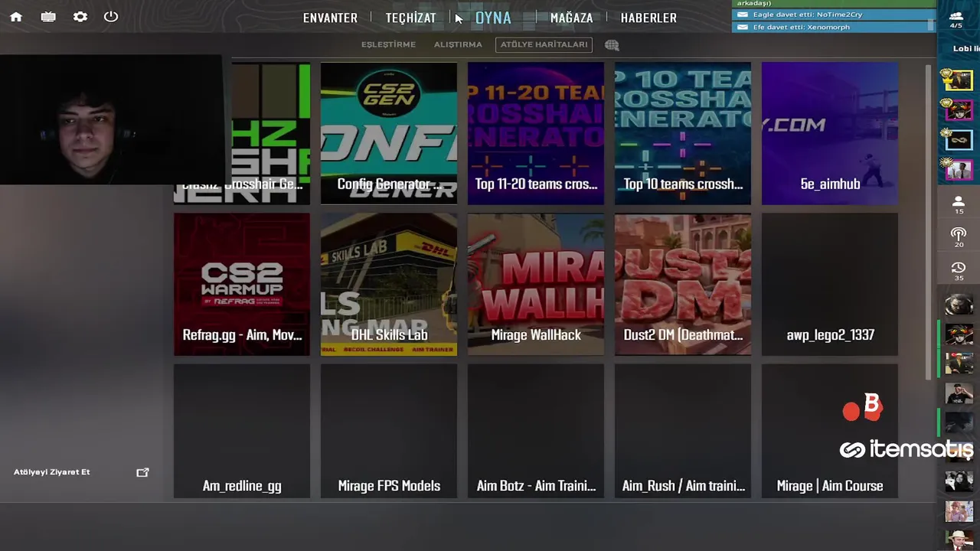
Task: Open the OYNA tab
Action: 493,18
